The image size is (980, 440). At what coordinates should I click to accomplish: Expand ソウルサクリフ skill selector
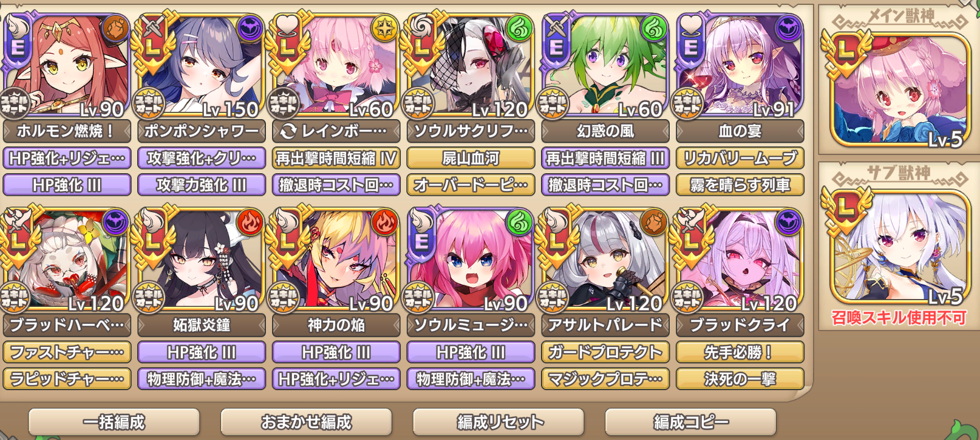pos(471,131)
